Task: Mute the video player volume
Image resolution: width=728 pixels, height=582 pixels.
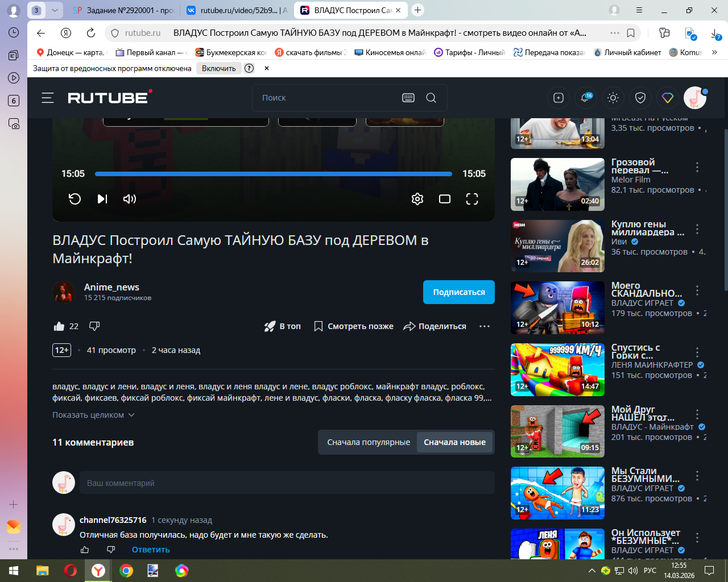Action: [130, 199]
